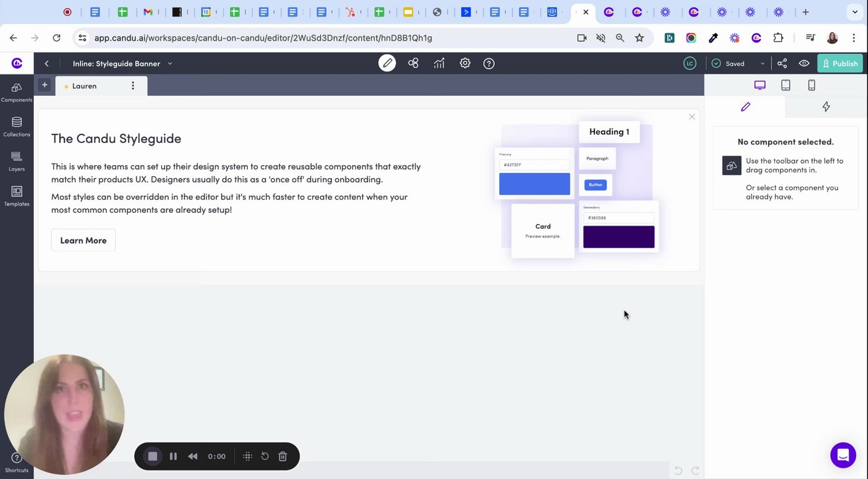Open editor settings gear
The image size is (868, 479).
tap(465, 63)
